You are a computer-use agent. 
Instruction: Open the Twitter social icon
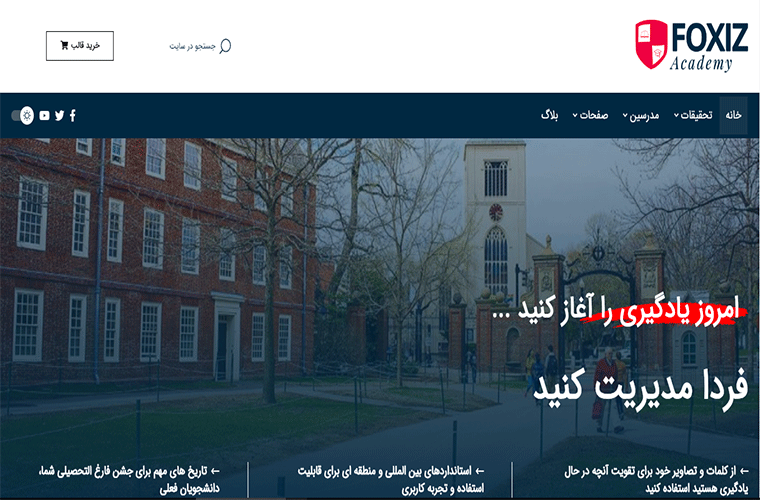coord(59,116)
